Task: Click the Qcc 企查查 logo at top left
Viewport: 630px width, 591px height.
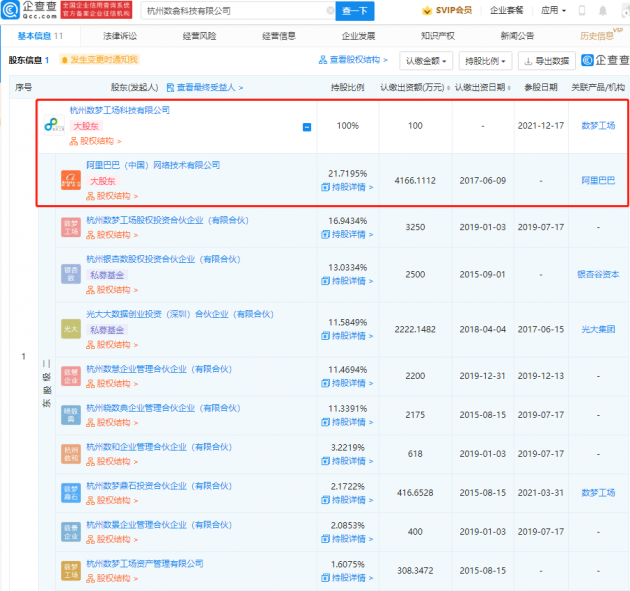Action: point(28,11)
